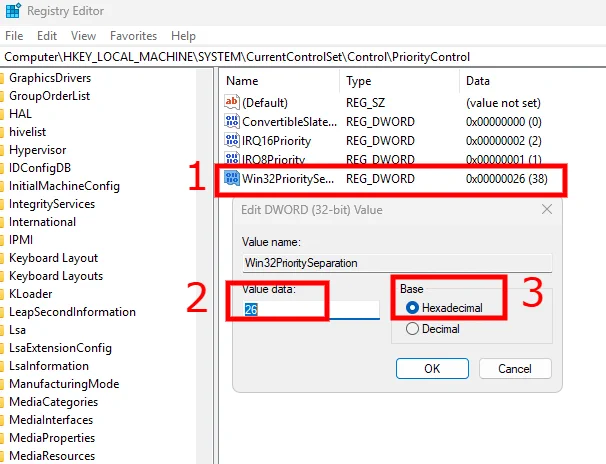Select the LeapSecondInformation key
The width and height of the screenshot is (606, 464).
coord(72,312)
